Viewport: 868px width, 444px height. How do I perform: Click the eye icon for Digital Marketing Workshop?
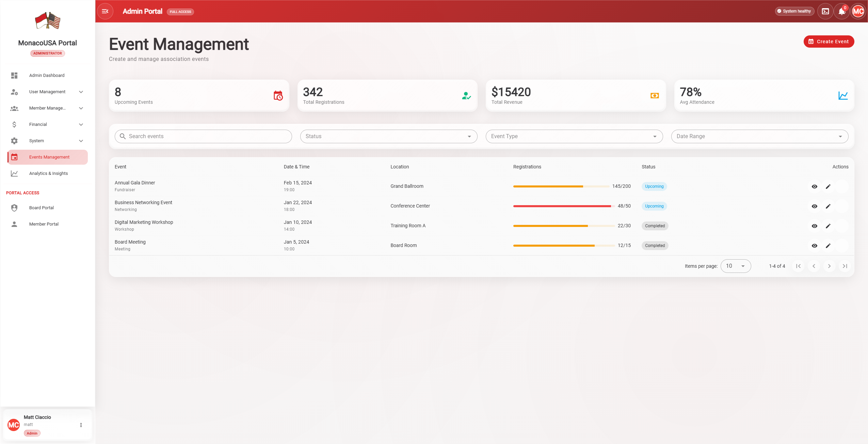814,226
